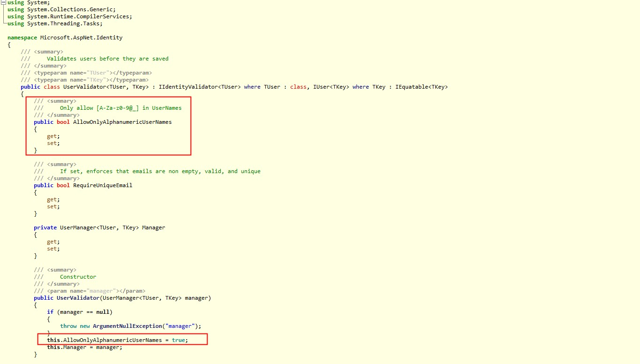The height and width of the screenshot is (364, 640).
Task: Click 'IEquatable<TKey>' constraint in class declaration
Action: 422,87
